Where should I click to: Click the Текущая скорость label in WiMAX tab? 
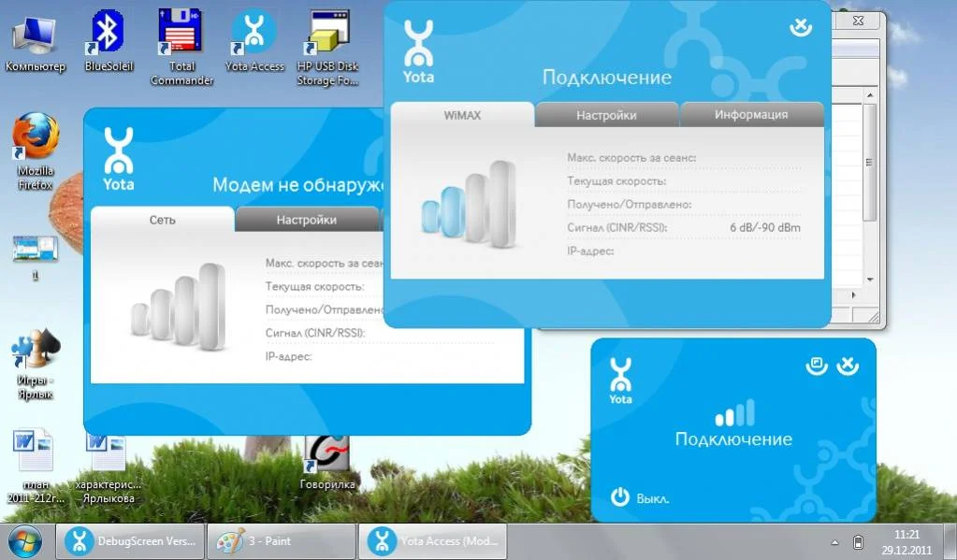coord(616,181)
